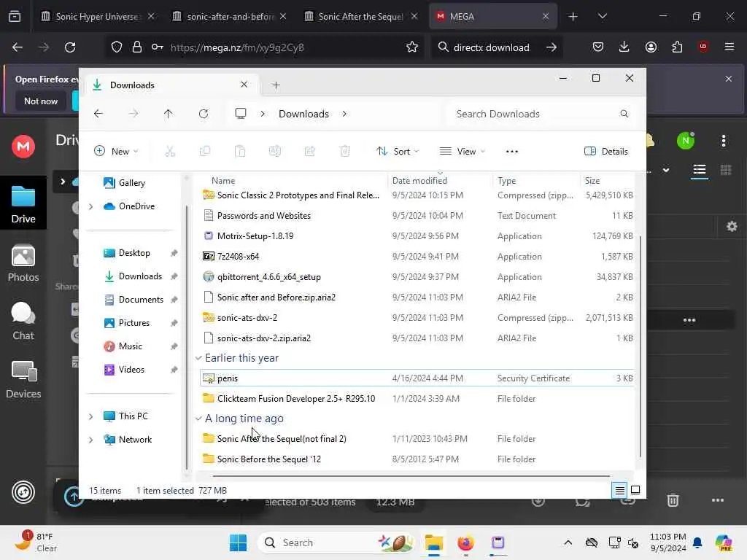Click the Delete trash icon in Explorer toolbar

click(x=344, y=152)
